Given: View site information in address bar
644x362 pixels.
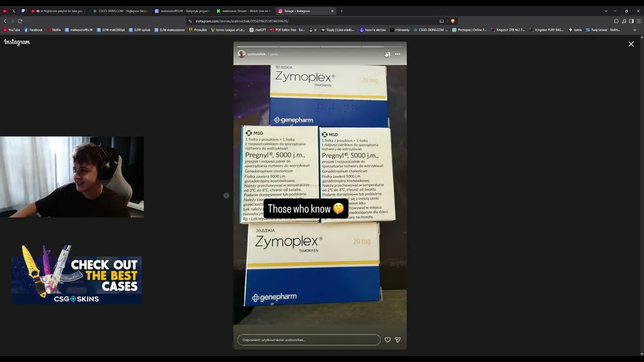Looking at the screenshot, I should point(190,21).
